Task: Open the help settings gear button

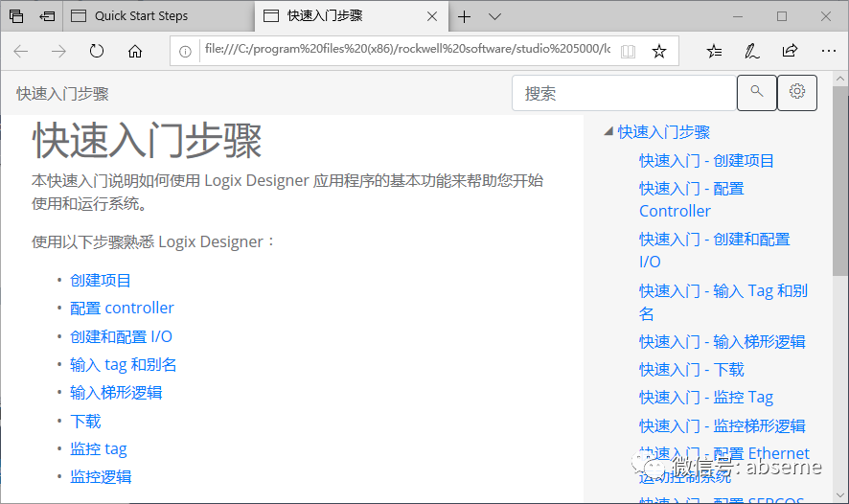Action: (x=797, y=93)
